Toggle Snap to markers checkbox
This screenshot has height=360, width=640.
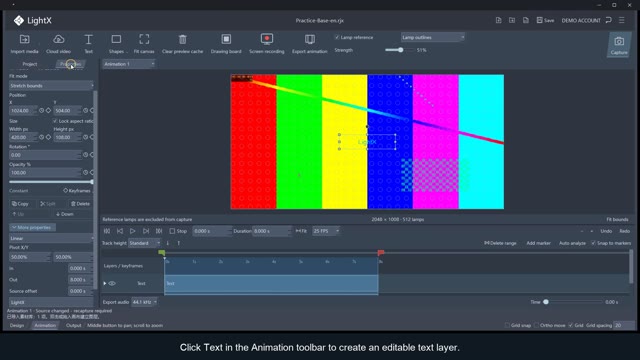[x=593, y=243]
